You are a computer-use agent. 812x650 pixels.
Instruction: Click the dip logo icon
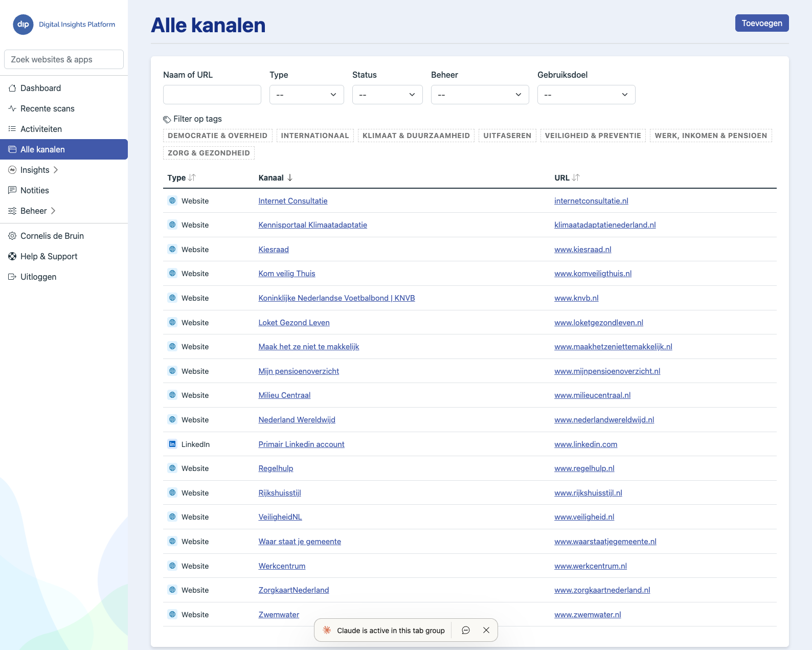[23, 24]
